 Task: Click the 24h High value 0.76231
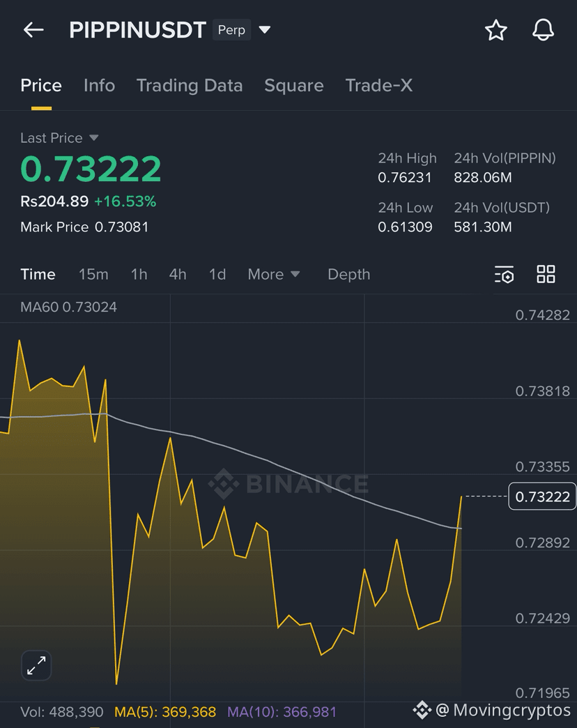tap(404, 177)
